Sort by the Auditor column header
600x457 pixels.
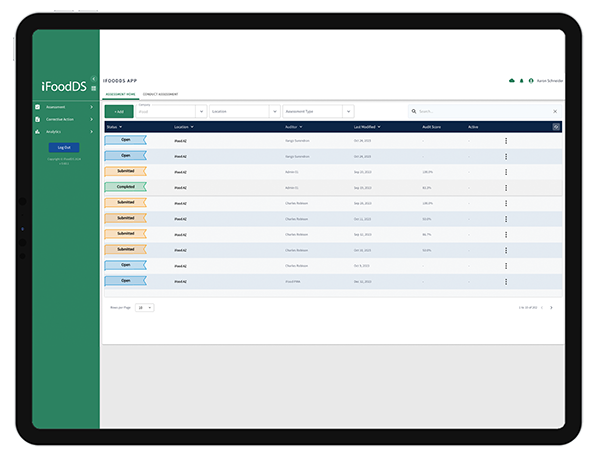point(293,127)
